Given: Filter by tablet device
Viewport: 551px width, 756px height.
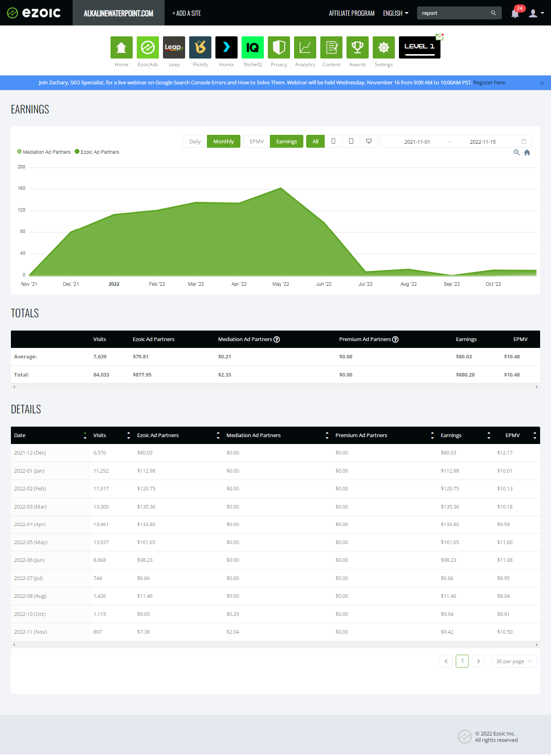Looking at the screenshot, I should click(351, 141).
